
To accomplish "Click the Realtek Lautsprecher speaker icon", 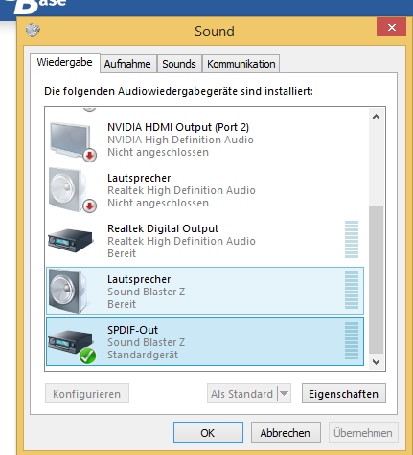I will pos(72,191).
